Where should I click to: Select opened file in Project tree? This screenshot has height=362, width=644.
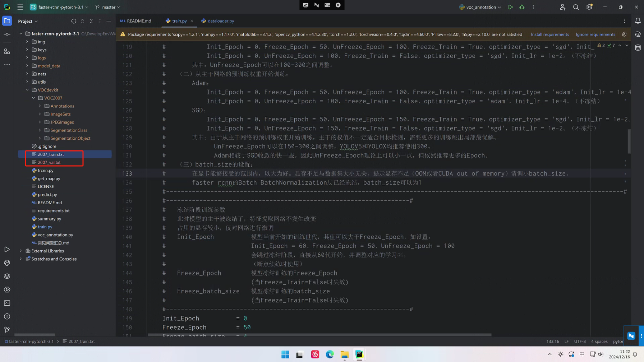point(74,21)
